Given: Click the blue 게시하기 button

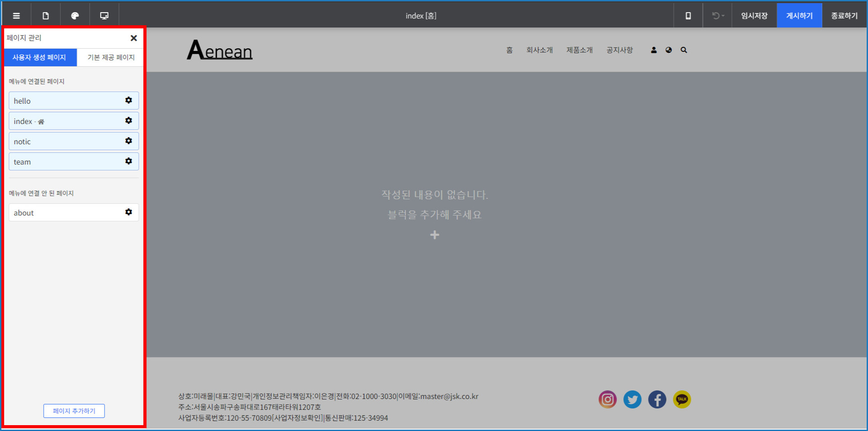Looking at the screenshot, I should tap(799, 16).
